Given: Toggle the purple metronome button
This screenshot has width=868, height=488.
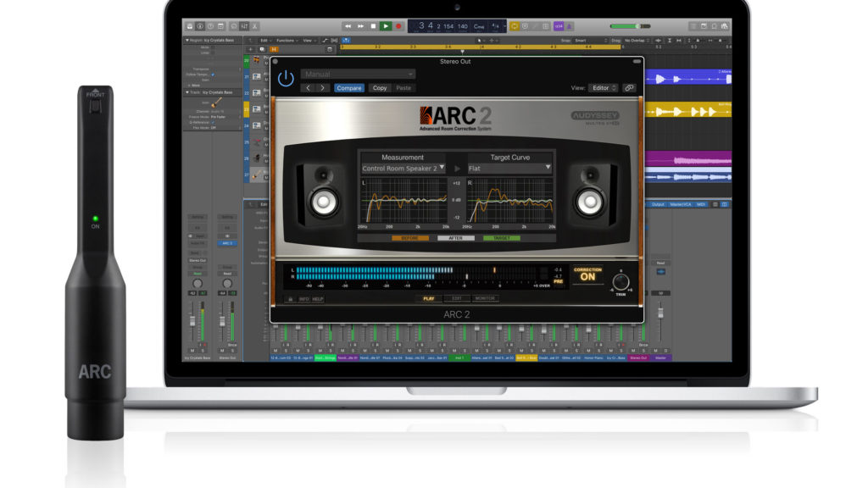Looking at the screenshot, I should [569, 26].
